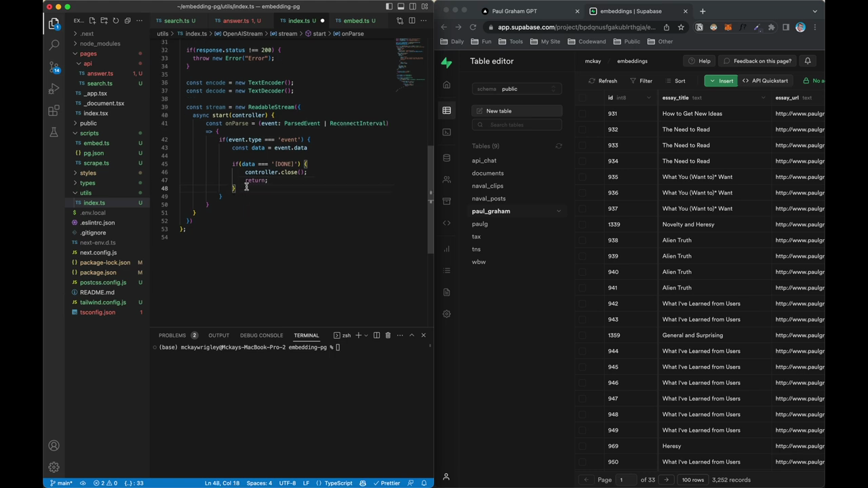The image size is (868, 488).
Task: Click the Sort button in table toolbar
Action: point(675,81)
